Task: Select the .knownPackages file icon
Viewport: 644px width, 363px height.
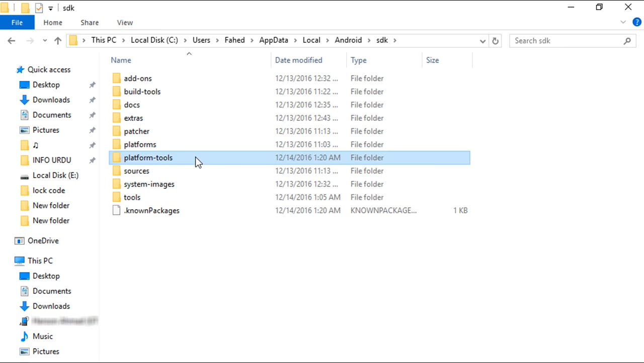Action: [x=117, y=211]
